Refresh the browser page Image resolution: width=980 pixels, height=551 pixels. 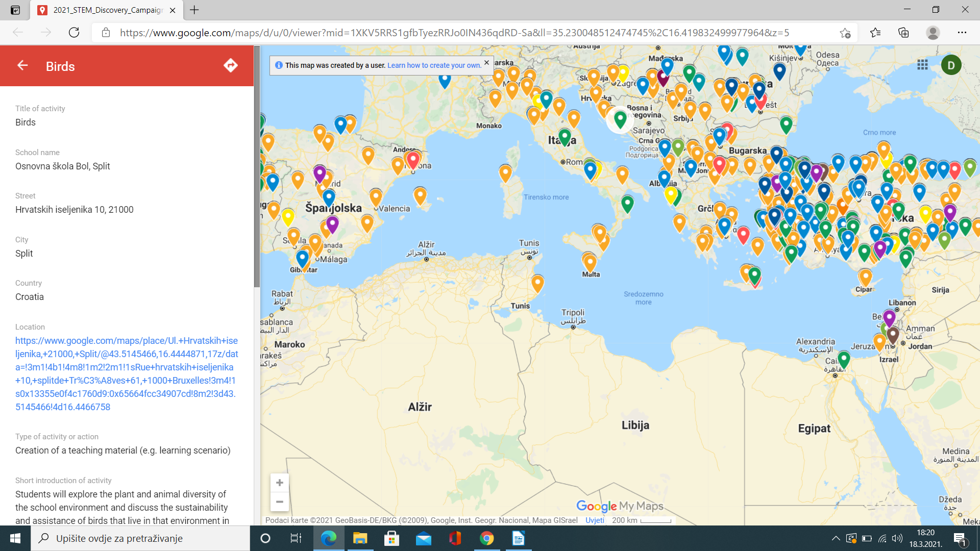click(x=74, y=33)
